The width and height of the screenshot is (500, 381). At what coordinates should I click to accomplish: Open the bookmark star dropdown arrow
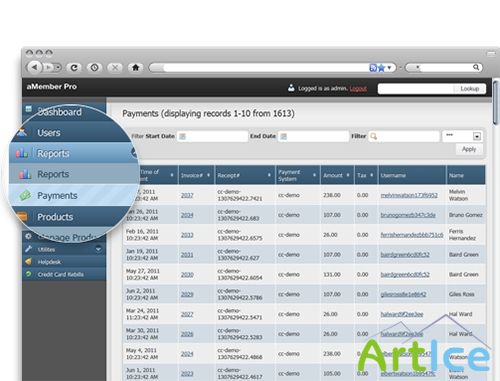(389, 68)
